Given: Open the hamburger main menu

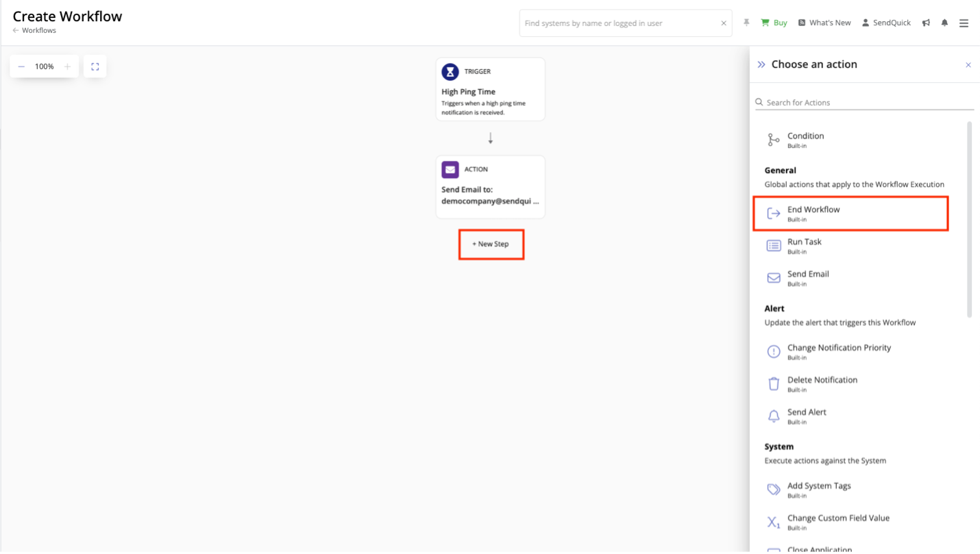Looking at the screenshot, I should pyautogui.click(x=964, y=23).
